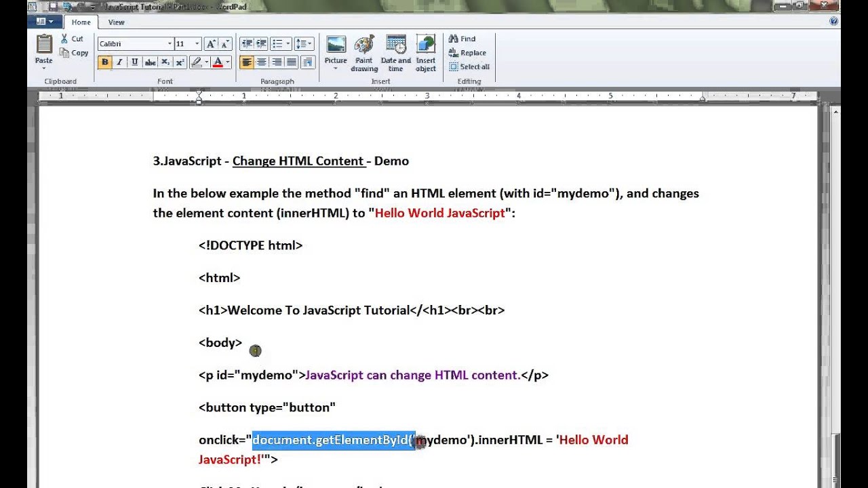The width and height of the screenshot is (868, 488).
Task: Start a bulleted list
Action: pyautogui.click(x=277, y=43)
